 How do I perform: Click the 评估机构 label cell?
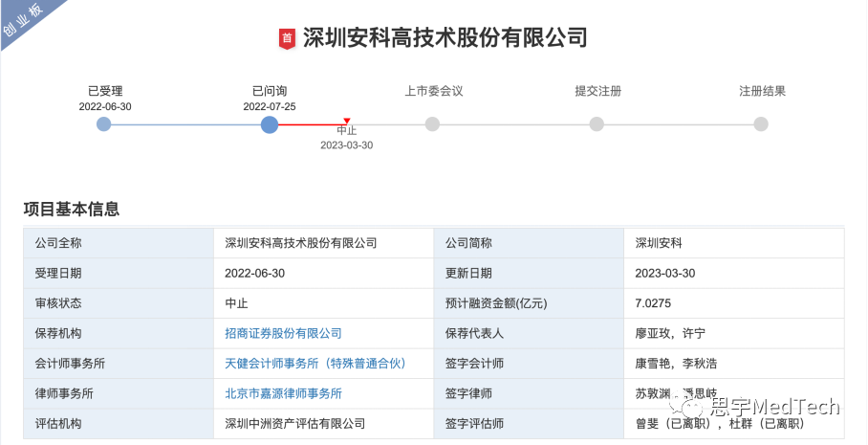(119, 424)
